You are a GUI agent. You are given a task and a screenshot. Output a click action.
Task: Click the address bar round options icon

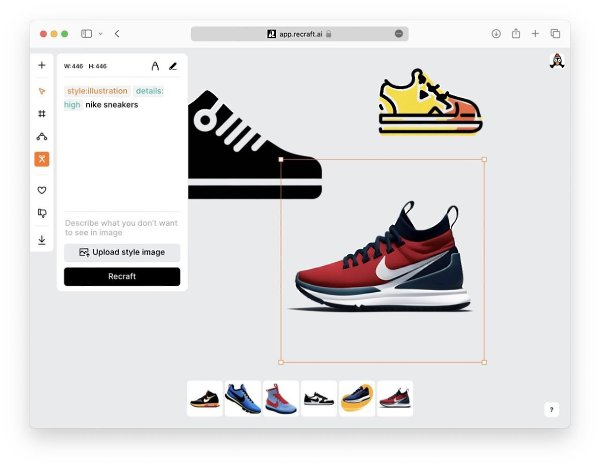(399, 34)
